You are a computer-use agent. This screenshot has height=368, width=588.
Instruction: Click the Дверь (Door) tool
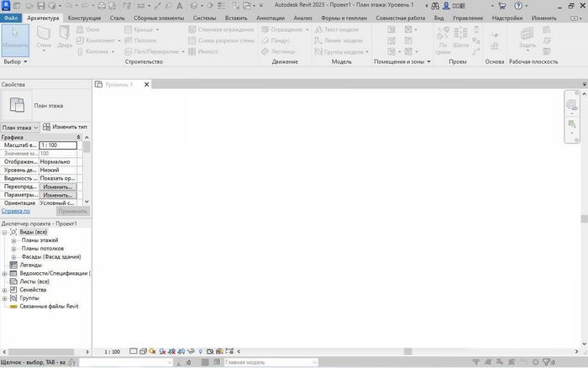(66, 39)
